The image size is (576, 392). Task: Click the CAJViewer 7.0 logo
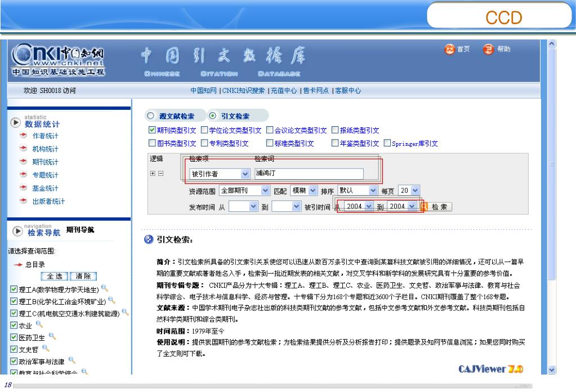coord(491,368)
